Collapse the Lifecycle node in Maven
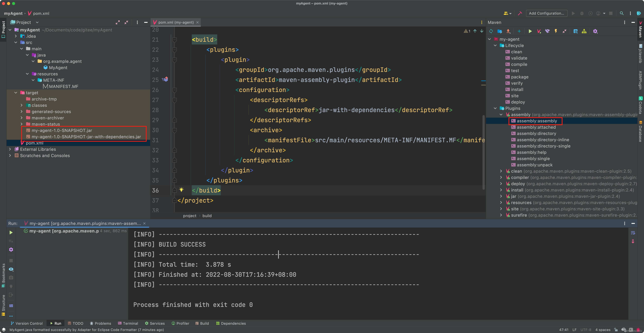644x333 pixels. (495, 45)
